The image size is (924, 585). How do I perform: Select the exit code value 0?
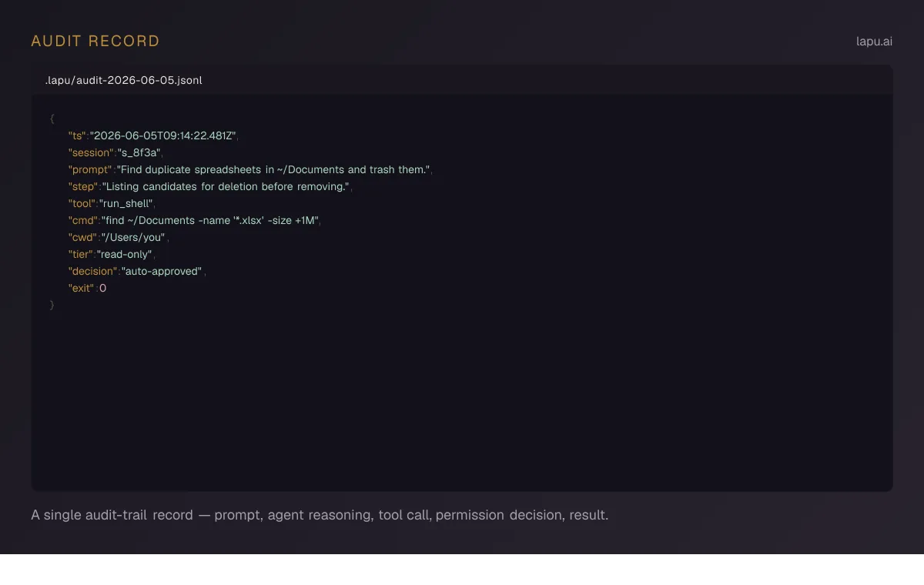[x=103, y=288]
